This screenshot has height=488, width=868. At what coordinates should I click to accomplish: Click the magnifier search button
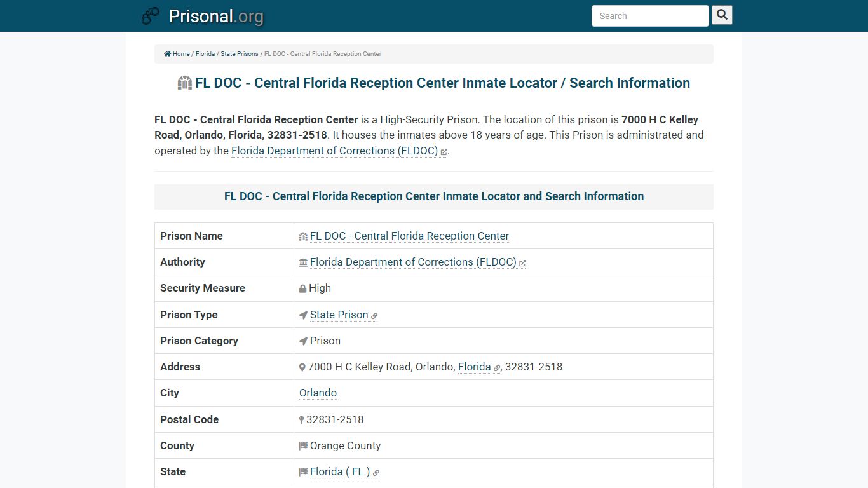click(x=722, y=15)
